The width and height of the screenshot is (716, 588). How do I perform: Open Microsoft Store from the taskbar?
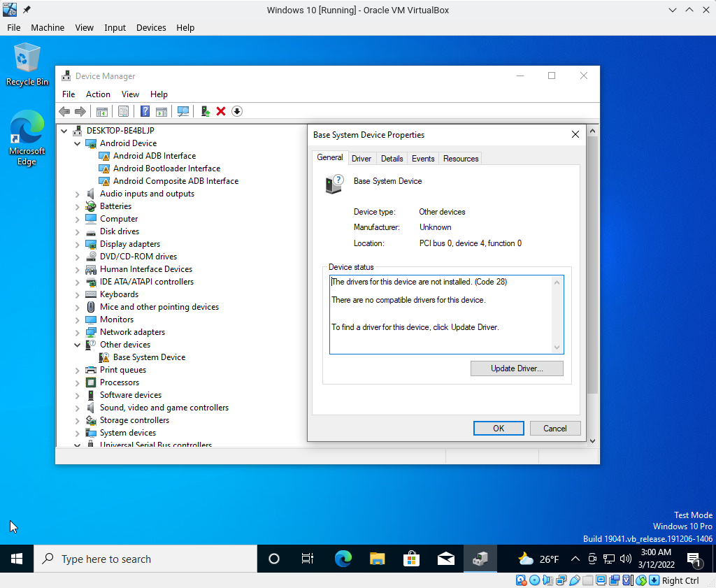tap(411, 559)
